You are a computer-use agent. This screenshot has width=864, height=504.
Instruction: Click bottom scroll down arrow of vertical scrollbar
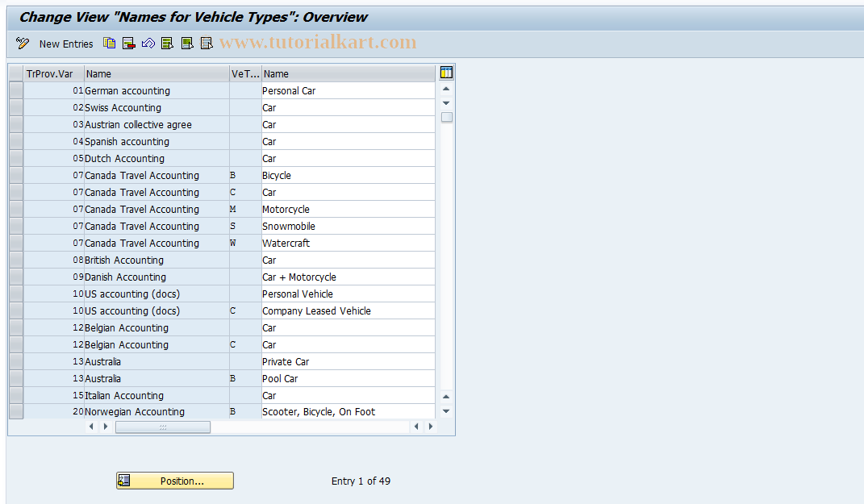[446, 411]
